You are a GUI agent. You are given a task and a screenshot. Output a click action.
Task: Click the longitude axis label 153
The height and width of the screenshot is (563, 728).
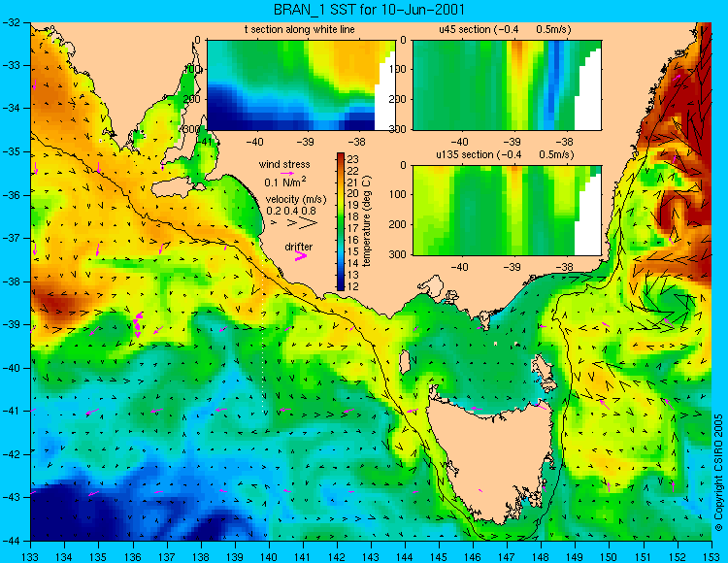[x=711, y=557]
